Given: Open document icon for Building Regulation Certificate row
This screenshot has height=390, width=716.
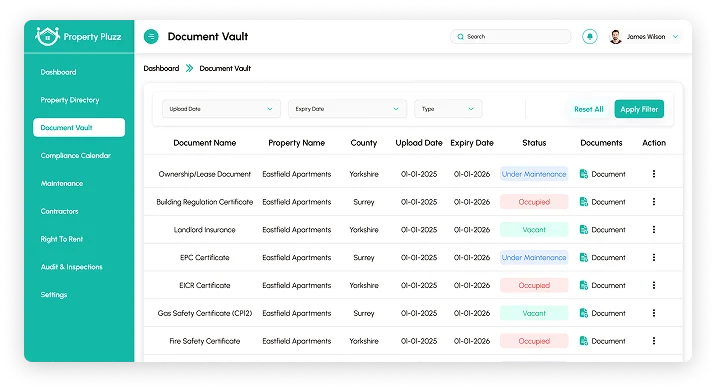Looking at the screenshot, I should pos(583,202).
